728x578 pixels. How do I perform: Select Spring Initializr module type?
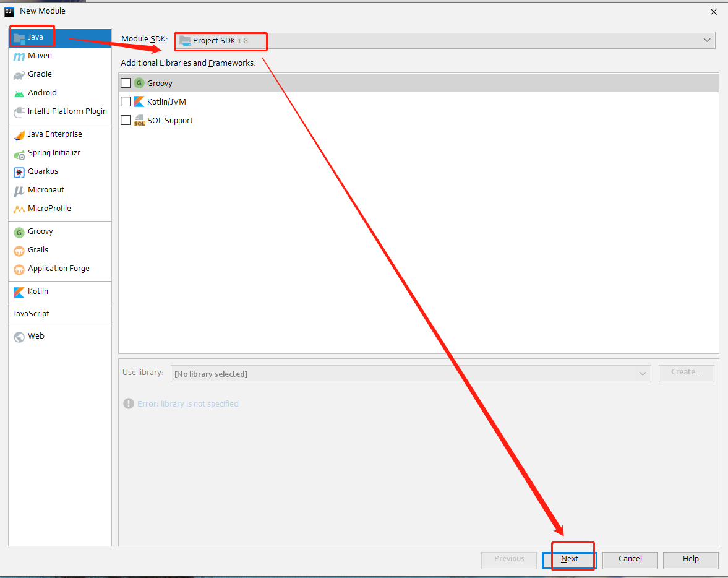[x=60, y=153]
